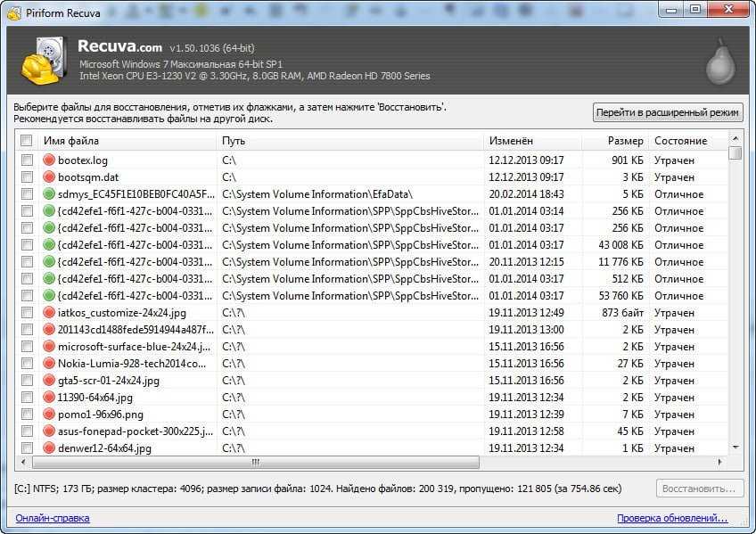This screenshot has height=534, width=756.
Task: Sort by Имя файла column header
Action: (x=127, y=141)
